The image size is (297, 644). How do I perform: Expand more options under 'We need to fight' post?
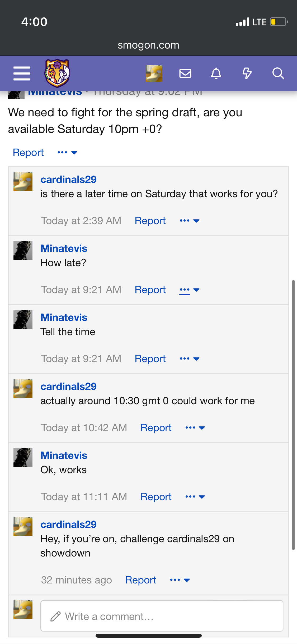pyautogui.click(x=67, y=153)
